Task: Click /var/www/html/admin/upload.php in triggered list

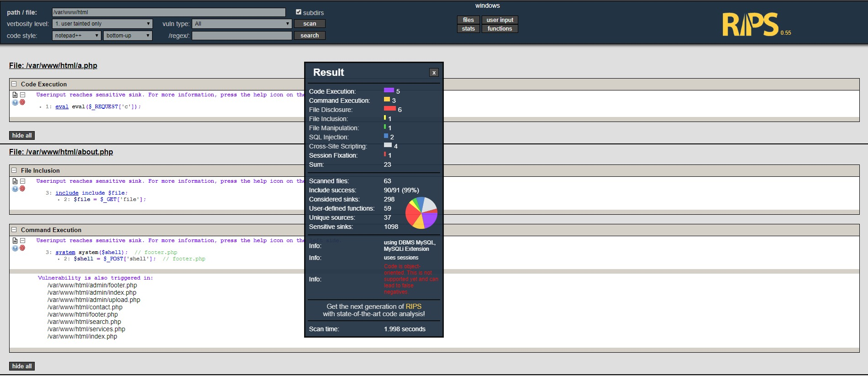Action: [x=94, y=300]
